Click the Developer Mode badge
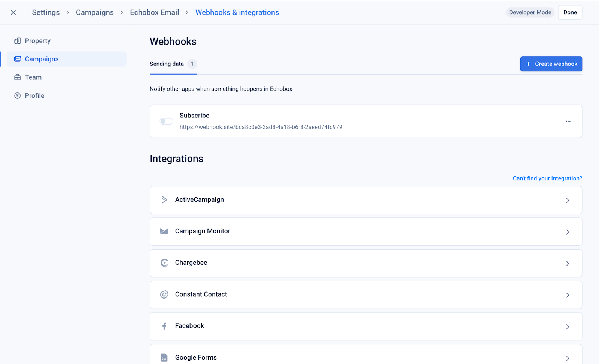This screenshot has height=364, width=599. click(x=530, y=12)
